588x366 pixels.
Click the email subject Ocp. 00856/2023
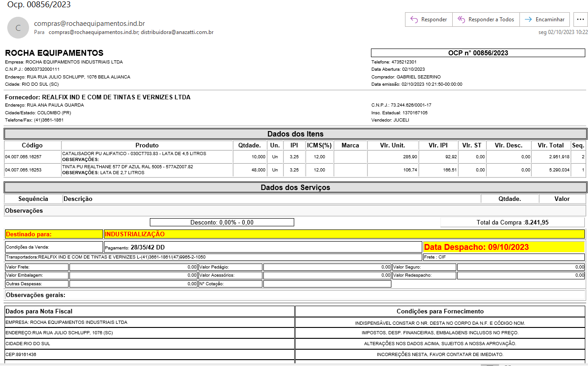39,5
